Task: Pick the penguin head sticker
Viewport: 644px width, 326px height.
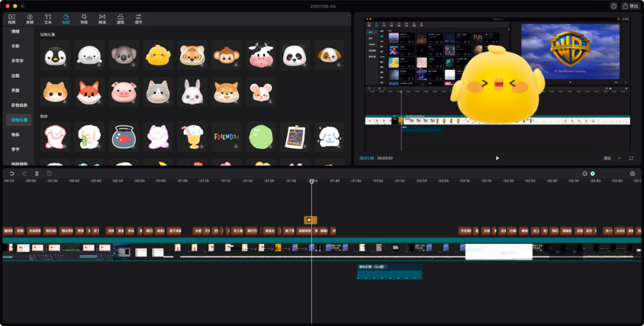Action: 55,55
